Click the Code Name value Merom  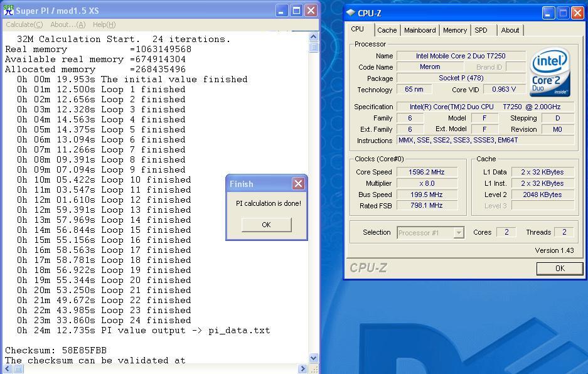[430, 67]
